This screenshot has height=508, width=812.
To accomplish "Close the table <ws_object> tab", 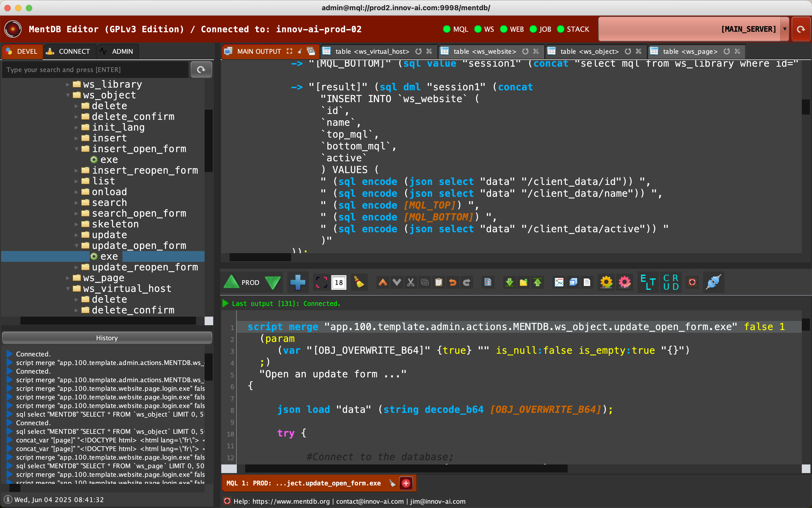I will point(639,51).
